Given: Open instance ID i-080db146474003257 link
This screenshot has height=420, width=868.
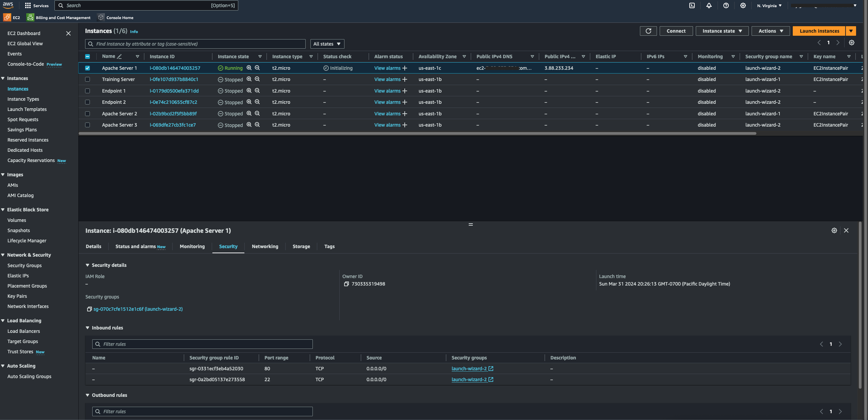Looking at the screenshot, I should (175, 68).
